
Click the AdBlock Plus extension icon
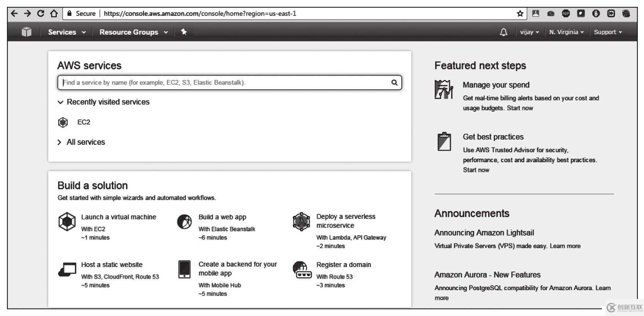pos(566,14)
